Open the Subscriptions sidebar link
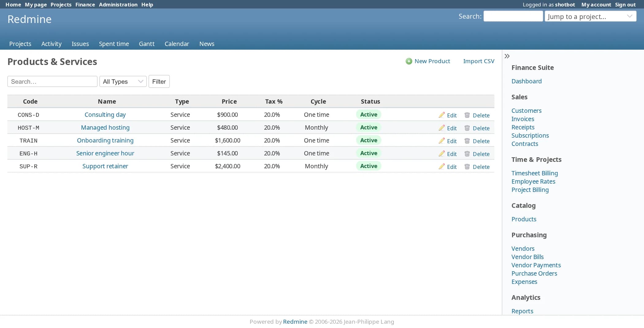This screenshot has width=644, height=328. point(530,135)
